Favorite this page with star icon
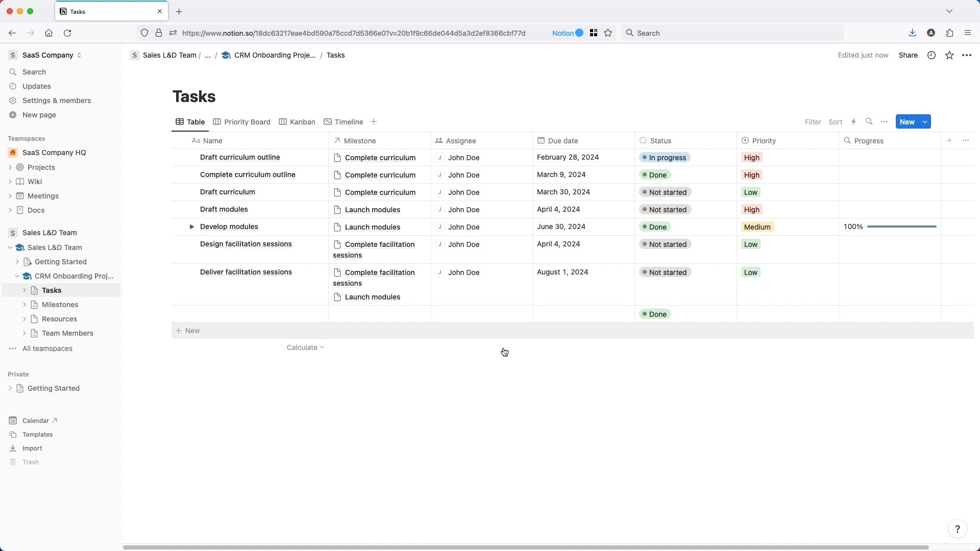 (949, 55)
